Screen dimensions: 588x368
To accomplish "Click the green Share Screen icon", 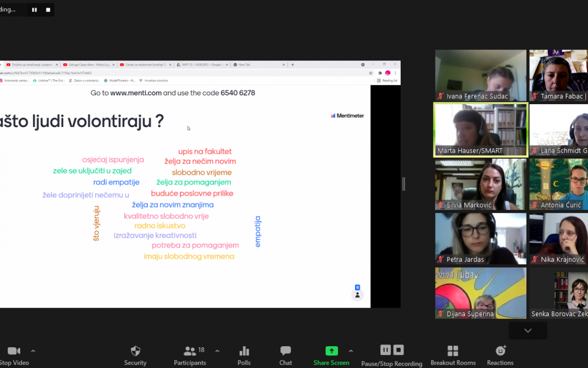I will [332, 351].
